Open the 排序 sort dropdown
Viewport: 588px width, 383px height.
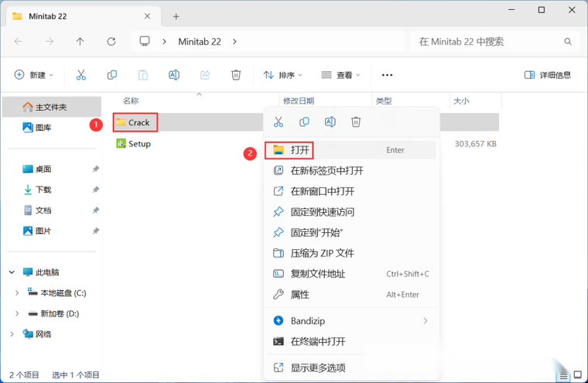coord(282,75)
